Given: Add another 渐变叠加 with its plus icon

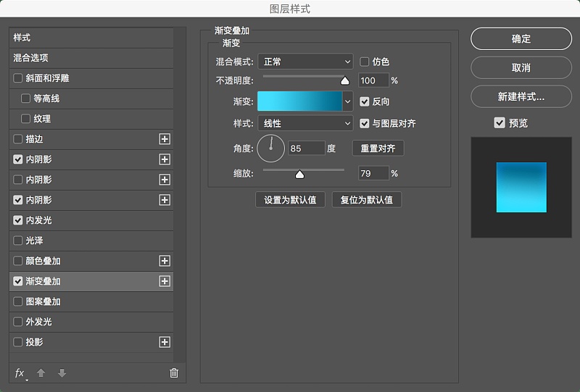Looking at the screenshot, I should pyautogui.click(x=165, y=281).
